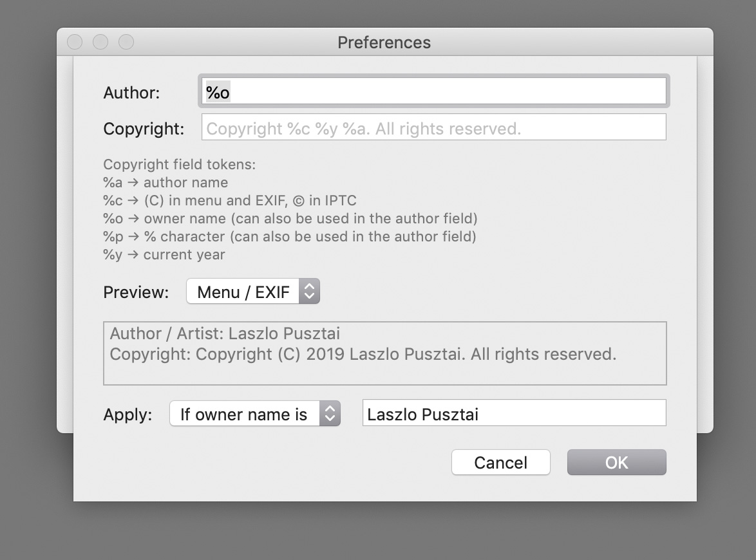
Task: Select the Laszlo Pusztai owner name field
Action: (514, 413)
